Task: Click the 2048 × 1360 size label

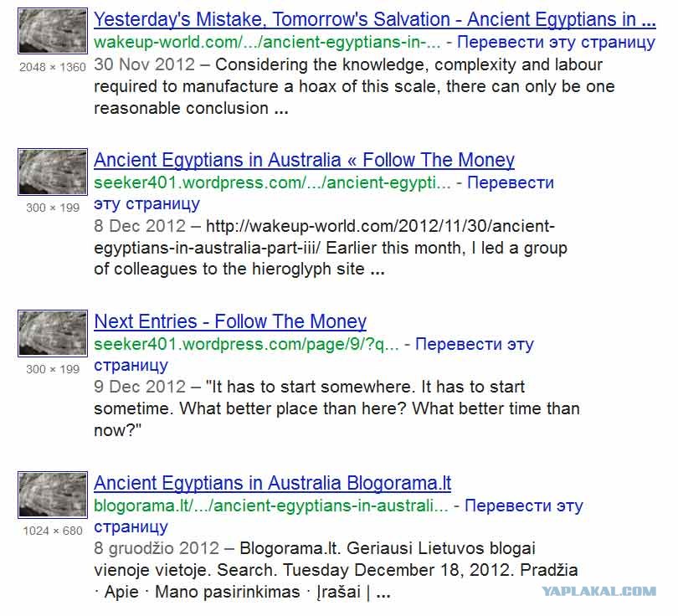Action: click(x=53, y=67)
